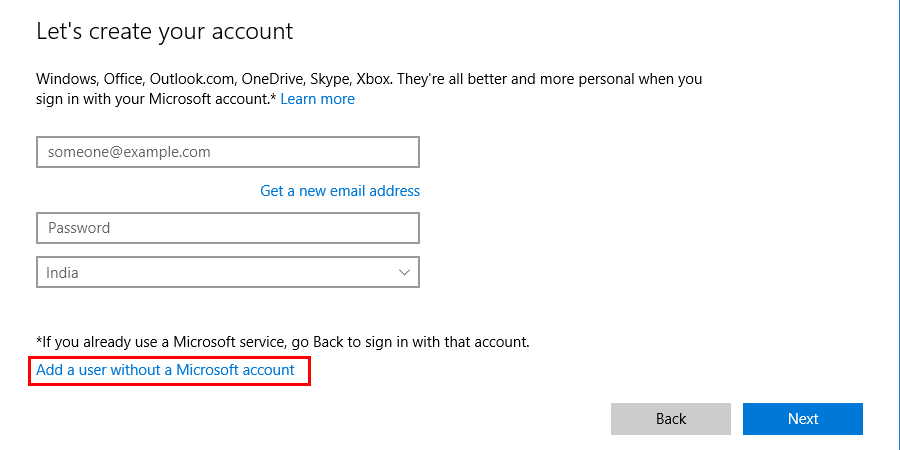Viewport: 900px width, 450px height.
Task: Click Get a new email address
Action: [340, 190]
